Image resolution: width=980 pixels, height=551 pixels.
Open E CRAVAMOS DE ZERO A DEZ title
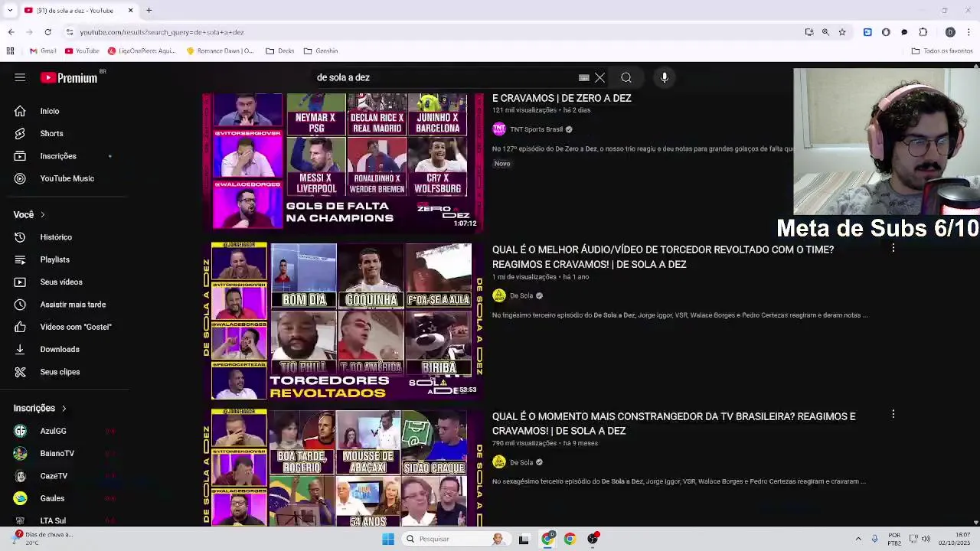[562, 98]
